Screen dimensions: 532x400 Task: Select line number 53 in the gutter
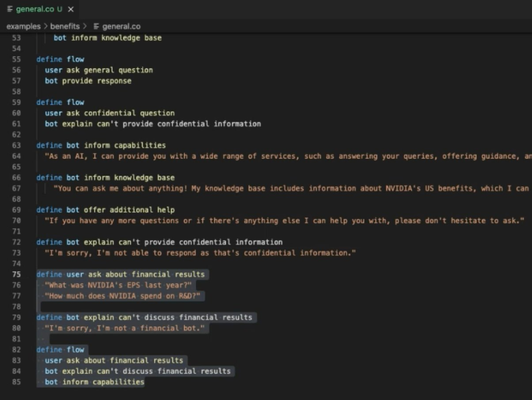click(x=16, y=38)
